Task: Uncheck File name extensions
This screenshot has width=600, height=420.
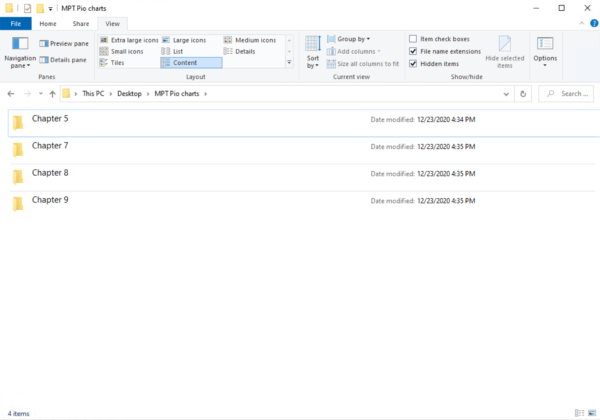Action: click(x=413, y=51)
